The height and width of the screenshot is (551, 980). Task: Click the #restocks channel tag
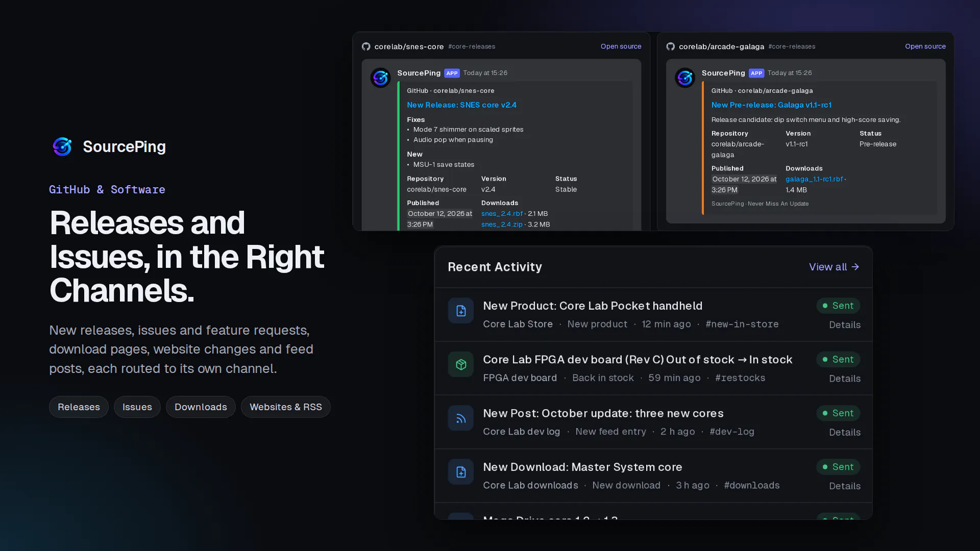pos(740,378)
